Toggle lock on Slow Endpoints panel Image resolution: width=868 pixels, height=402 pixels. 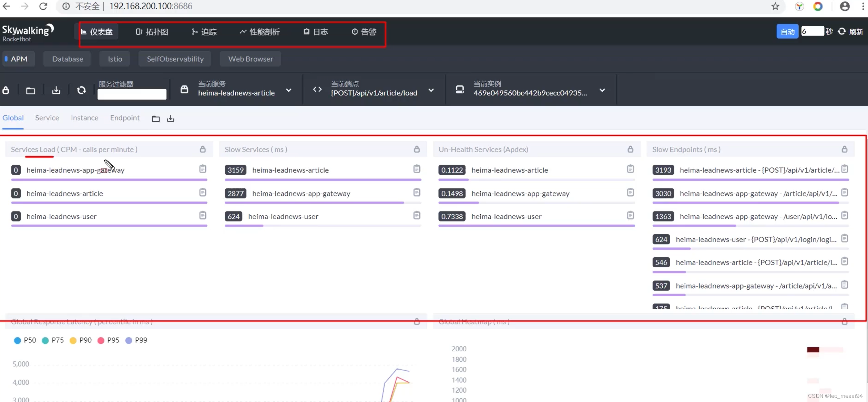click(844, 149)
